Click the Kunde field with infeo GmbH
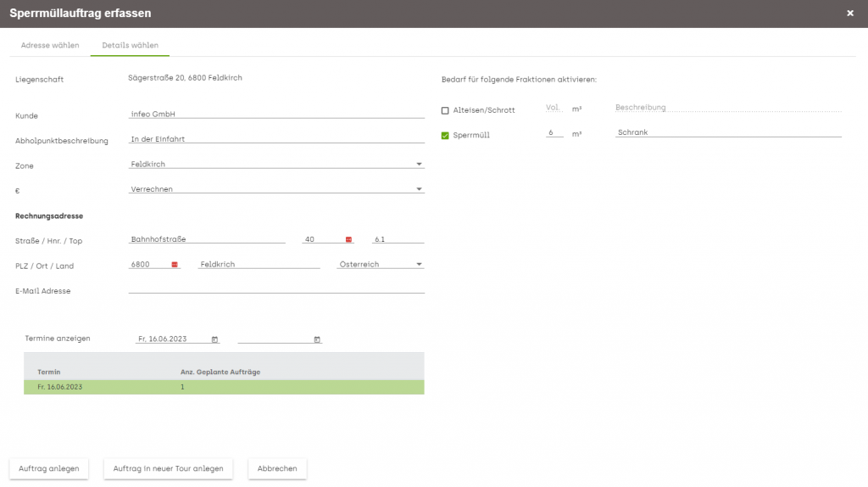 [x=276, y=114]
